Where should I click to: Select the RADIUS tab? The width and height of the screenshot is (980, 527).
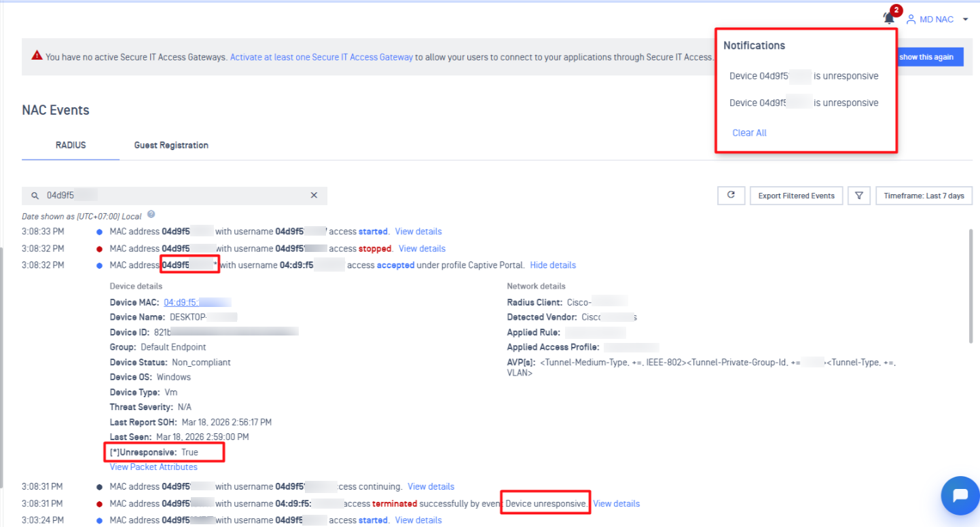tap(71, 145)
